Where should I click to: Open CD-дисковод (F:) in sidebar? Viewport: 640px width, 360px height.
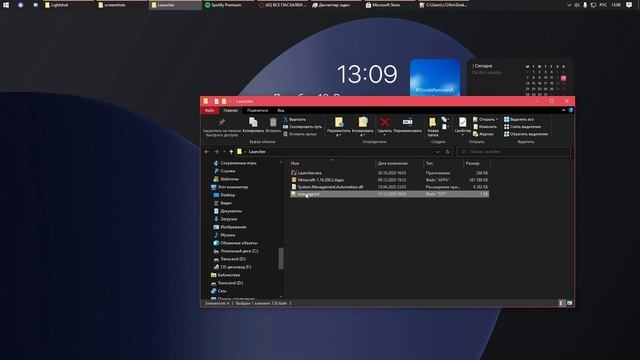click(232, 267)
